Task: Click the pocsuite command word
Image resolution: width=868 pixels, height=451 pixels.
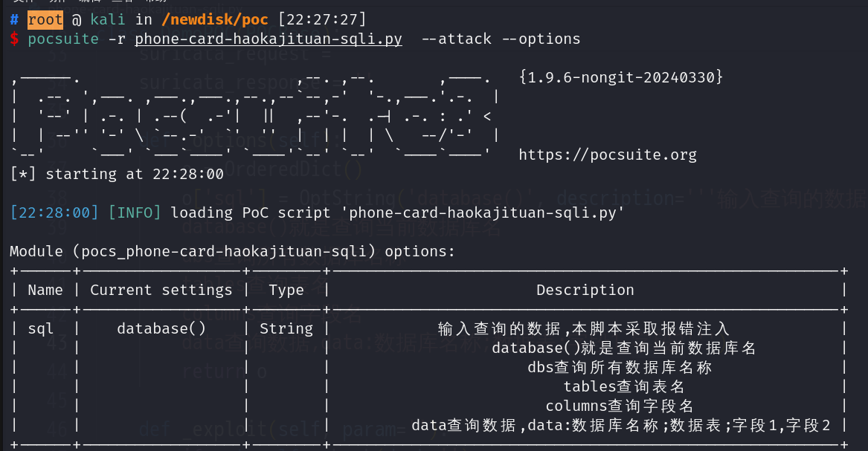Action: (x=63, y=39)
